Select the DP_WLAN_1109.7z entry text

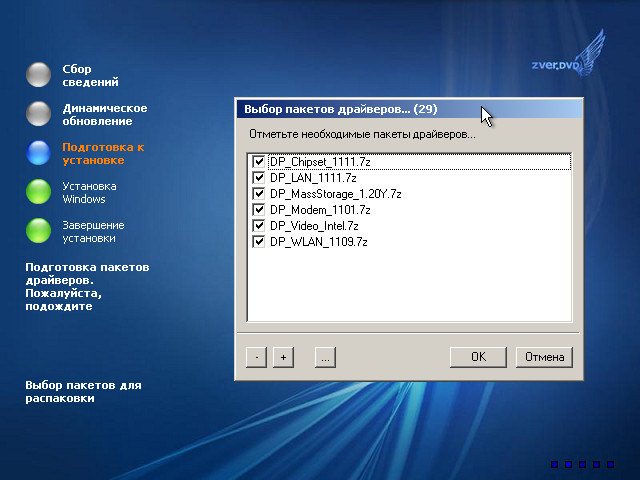(319, 242)
